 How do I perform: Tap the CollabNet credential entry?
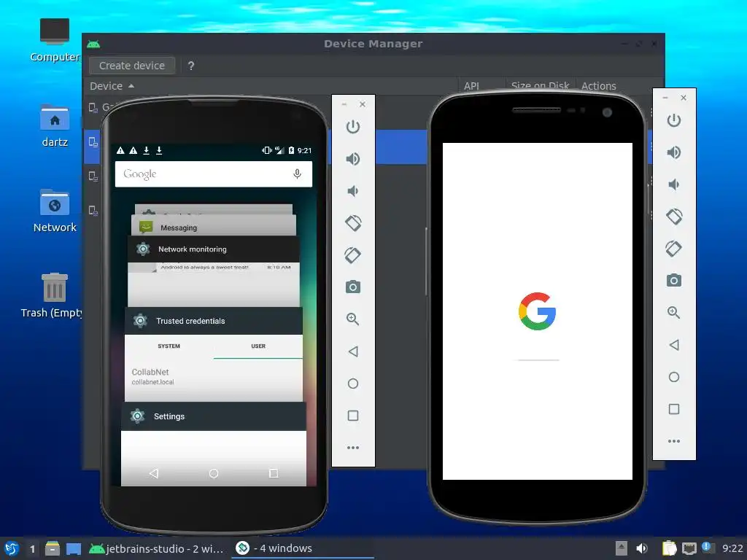tap(214, 377)
